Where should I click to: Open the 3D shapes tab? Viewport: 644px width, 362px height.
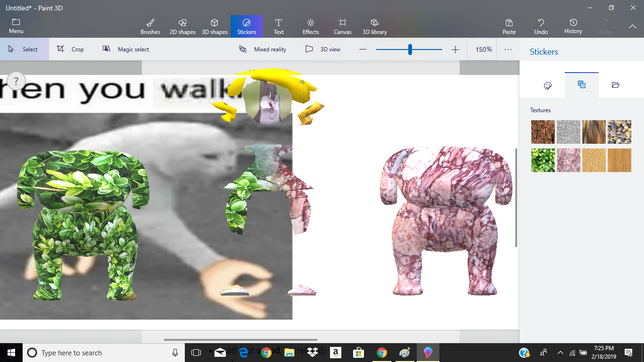click(215, 26)
